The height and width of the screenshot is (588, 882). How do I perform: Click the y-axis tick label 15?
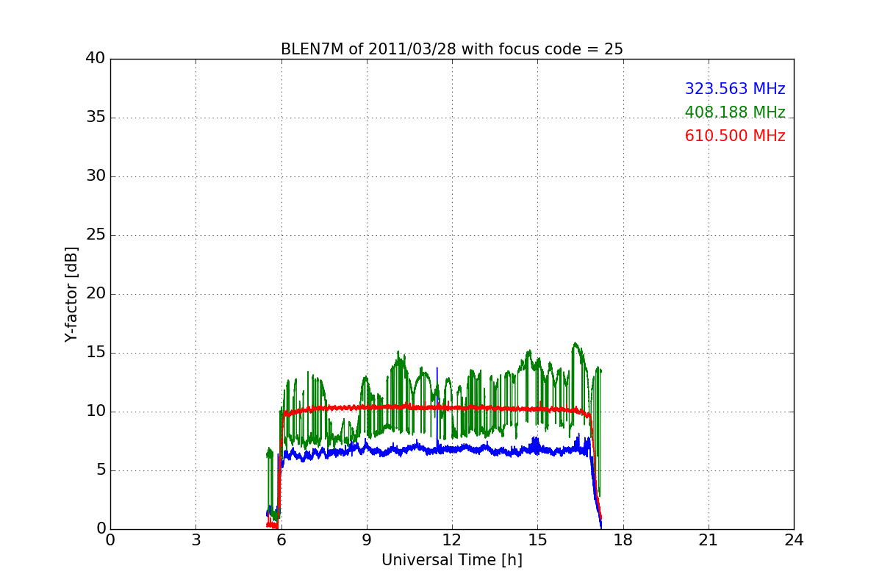coord(96,353)
